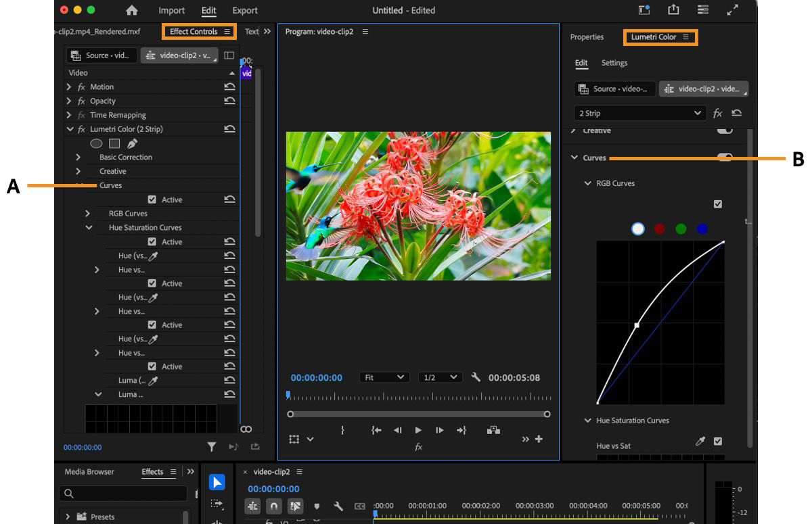Toggle the Snap magnet icon in the timeline

pyautogui.click(x=273, y=505)
